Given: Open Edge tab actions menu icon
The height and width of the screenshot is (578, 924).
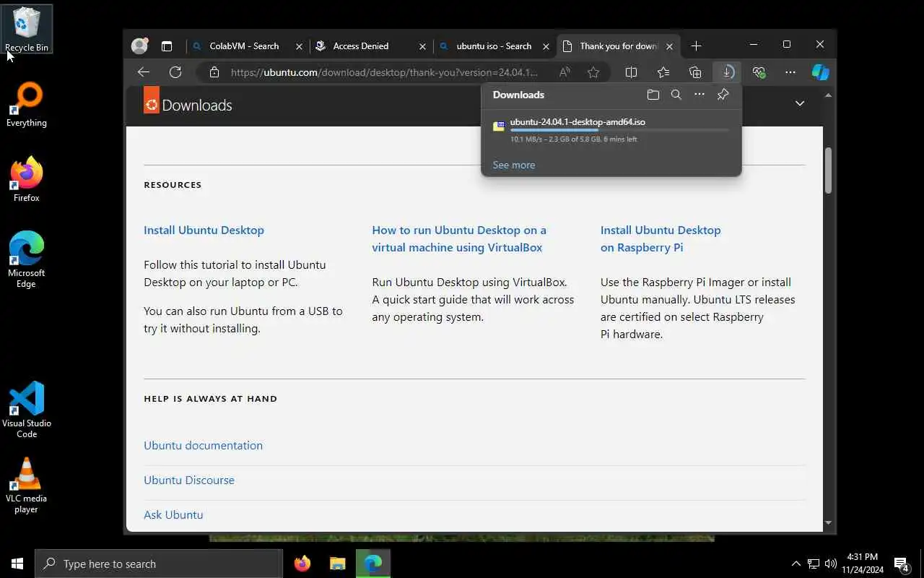Looking at the screenshot, I should tap(167, 46).
